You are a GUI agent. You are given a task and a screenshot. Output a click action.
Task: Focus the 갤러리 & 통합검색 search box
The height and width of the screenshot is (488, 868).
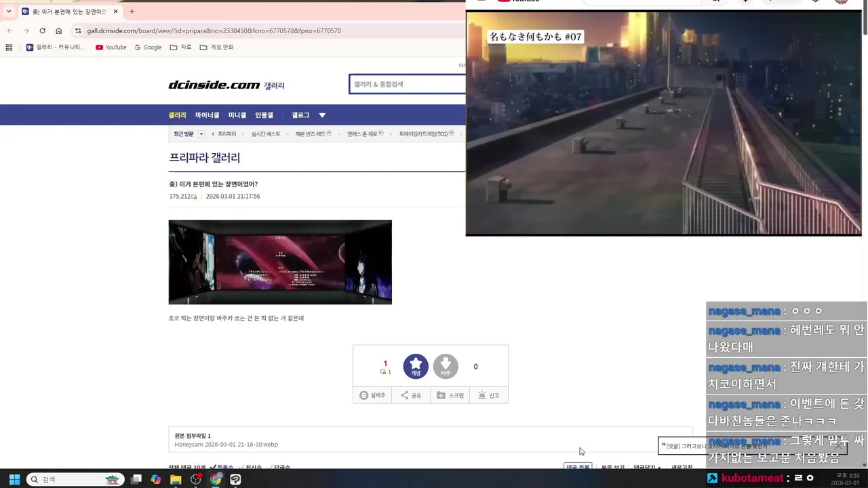pos(407,84)
